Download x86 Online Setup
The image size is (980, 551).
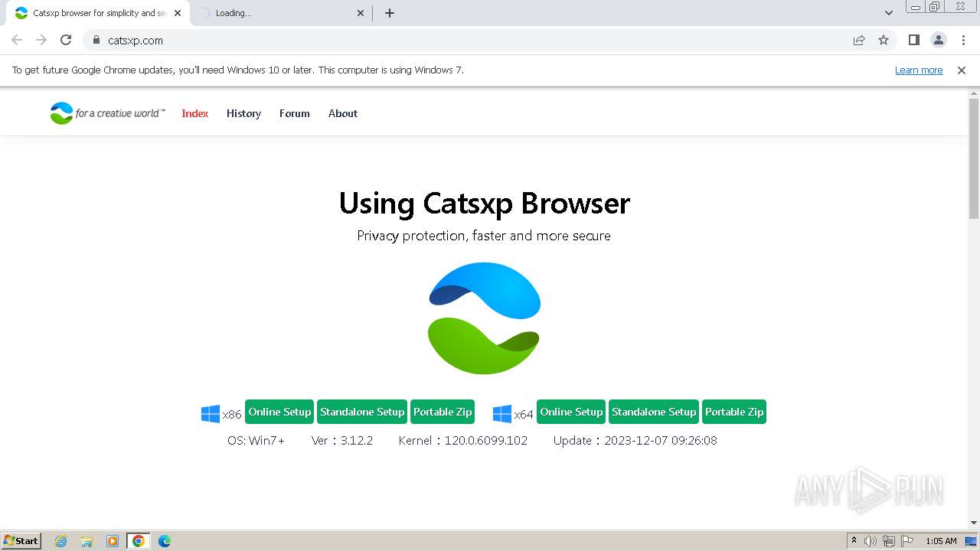(x=279, y=412)
